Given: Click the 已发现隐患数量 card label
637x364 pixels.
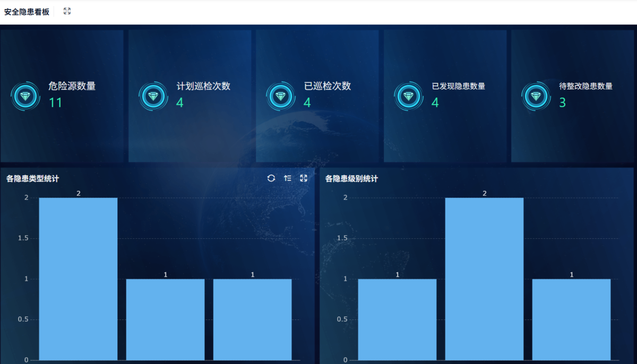Looking at the screenshot, I should 458,86.
